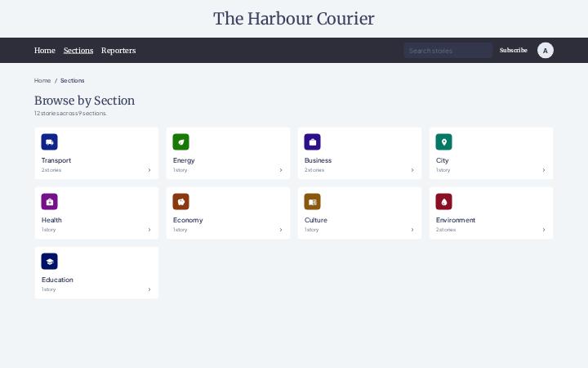Viewport: 588px width, 368px height.
Task: Open Business section via its chevron arrow
Action: point(412,170)
